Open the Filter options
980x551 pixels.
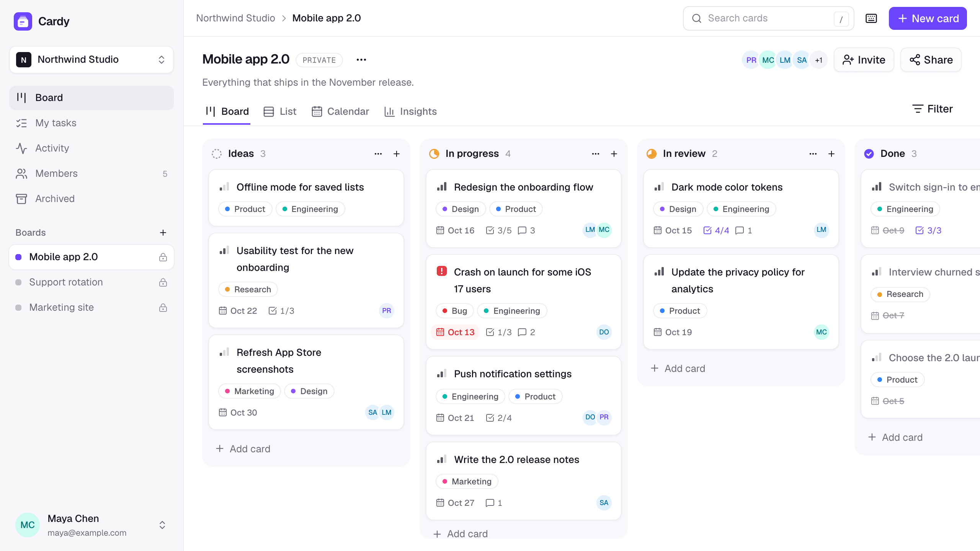(932, 109)
